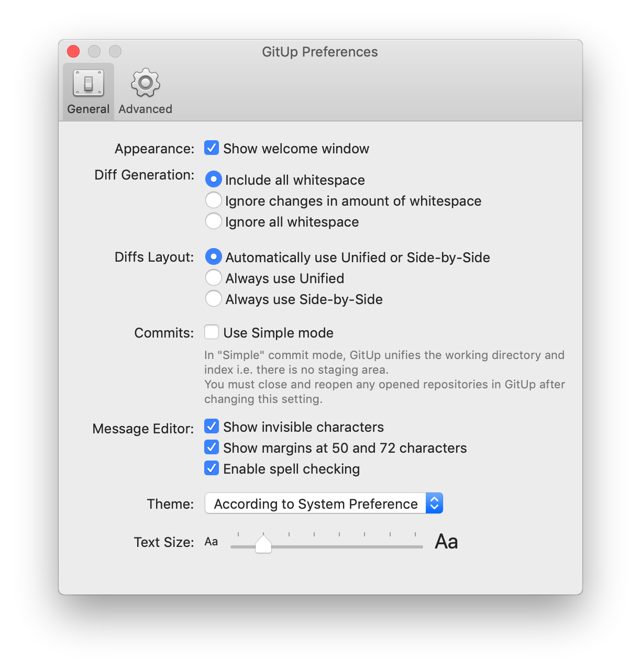Select Include all whitespace option
Viewport: 641px width, 672px height.
tap(213, 180)
